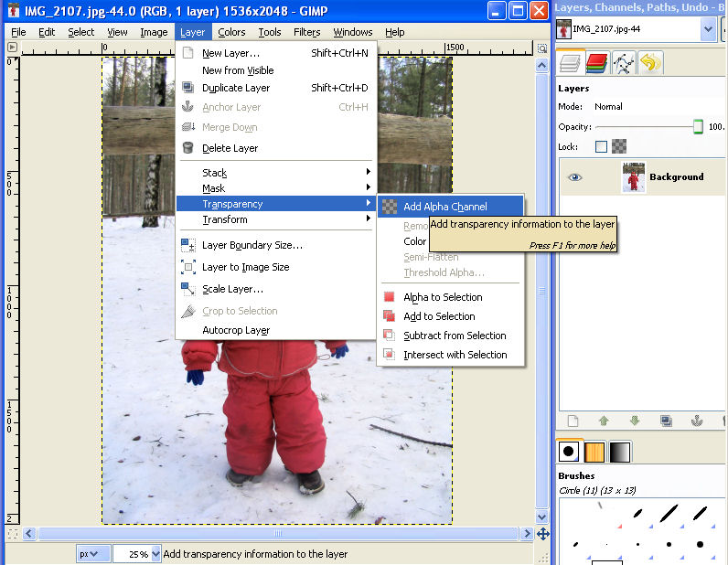The width and height of the screenshot is (728, 565).
Task: Open the Image menu
Action: tap(154, 32)
